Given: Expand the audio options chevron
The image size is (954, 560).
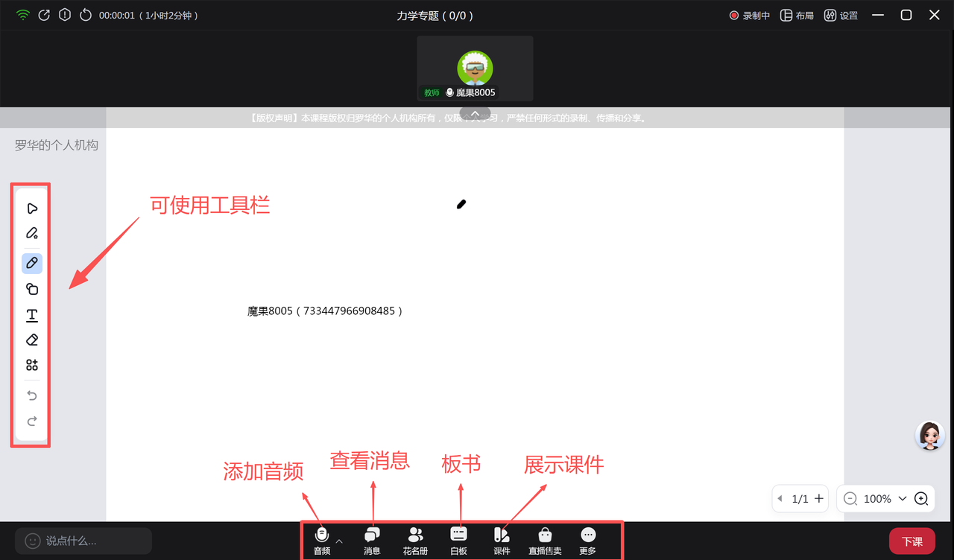Looking at the screenshot, I should [340, 541].
